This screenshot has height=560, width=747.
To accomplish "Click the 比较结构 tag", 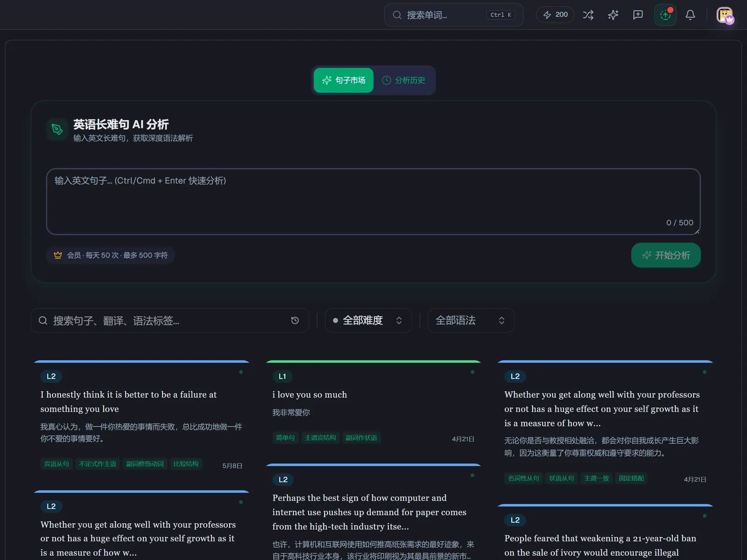I will coord(186,464).
